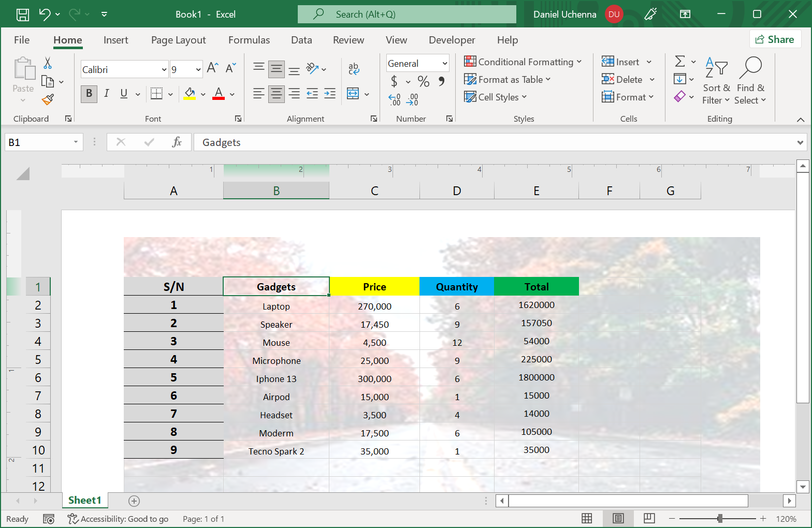Open the Page Layout ribbon tab

pyautogui.click(x=178, y=40)
